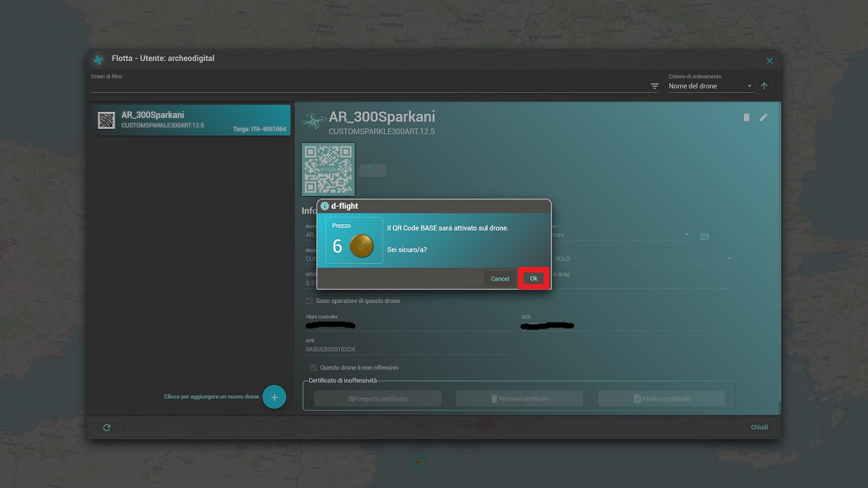The height and width of the screenshot is (488, 868).
Task: Cancel the d-flight confirmation dialog
Action: [500, 279]
